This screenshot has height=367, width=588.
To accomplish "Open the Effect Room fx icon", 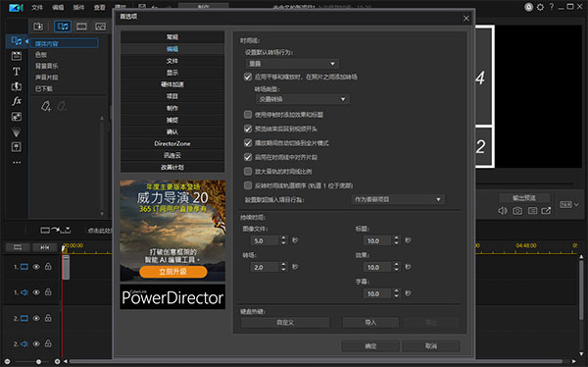I will [16, 101].
